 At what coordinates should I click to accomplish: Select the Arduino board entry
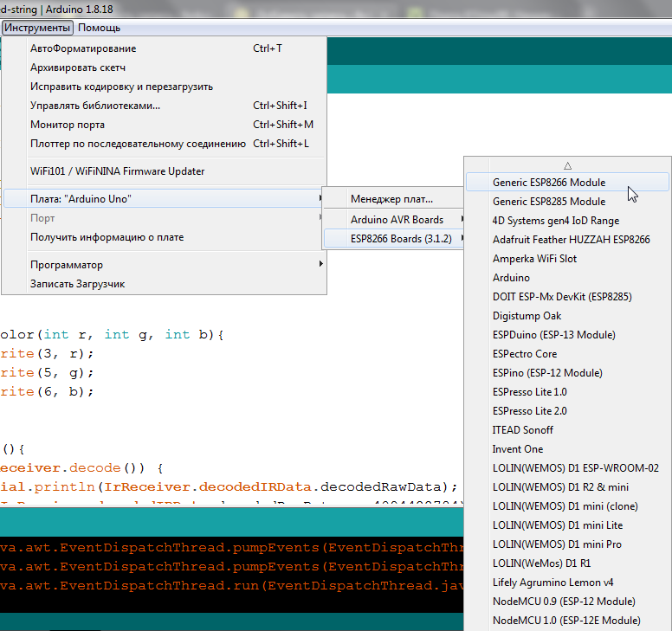[567, 278]
